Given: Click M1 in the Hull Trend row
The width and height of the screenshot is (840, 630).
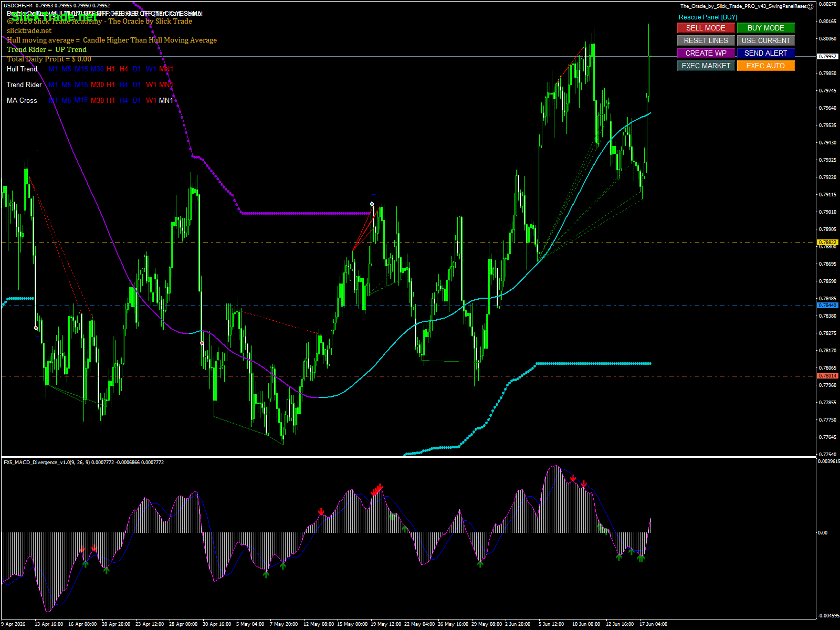Looking at the screenshot, I should (x=54, y=69).
